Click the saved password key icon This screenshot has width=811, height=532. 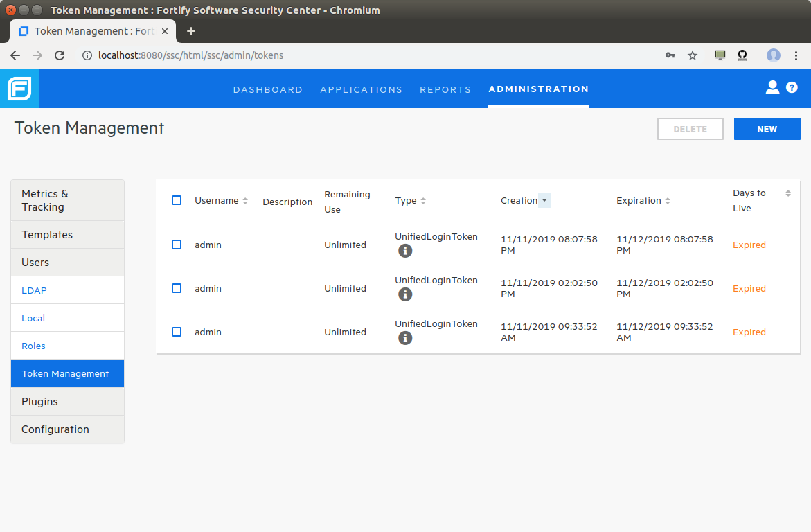(x=670, y=55)
